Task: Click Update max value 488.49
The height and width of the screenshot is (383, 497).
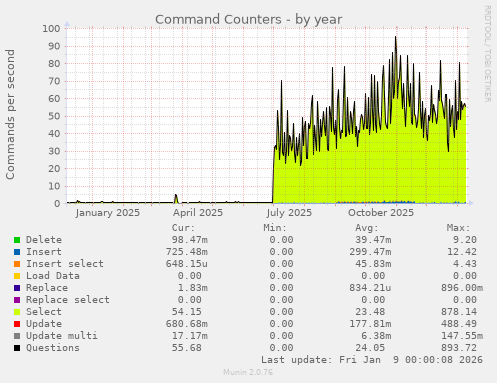Action: pyautogui.click(x=459, y=324)
